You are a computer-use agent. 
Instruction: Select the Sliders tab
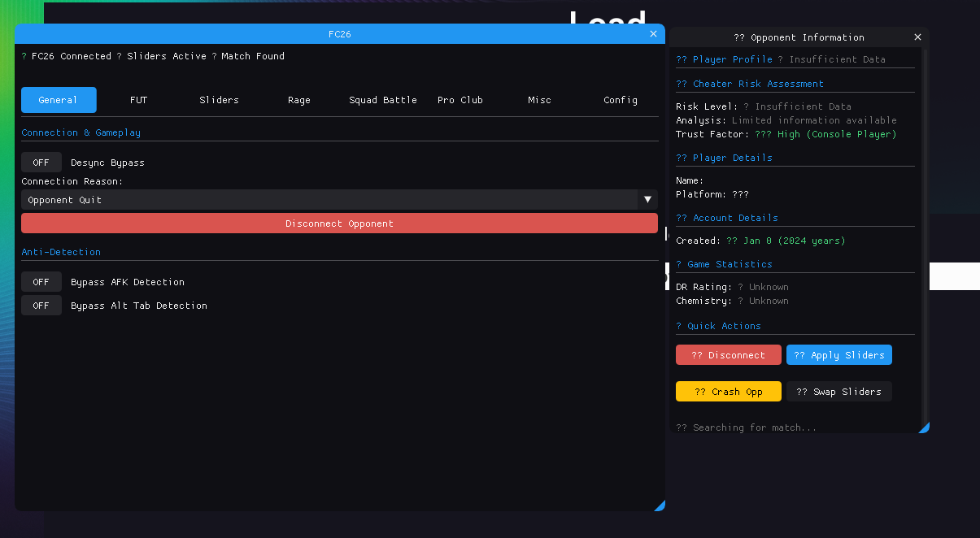[220, 100]
